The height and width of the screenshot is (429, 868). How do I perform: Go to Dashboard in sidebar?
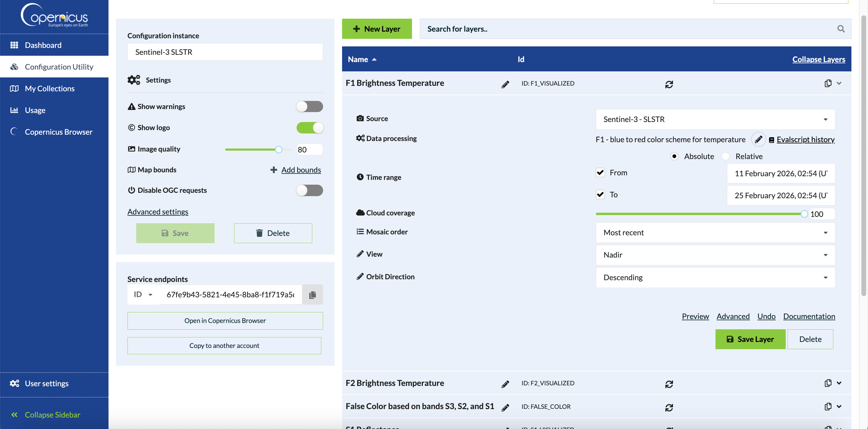[x=43, y=45]
